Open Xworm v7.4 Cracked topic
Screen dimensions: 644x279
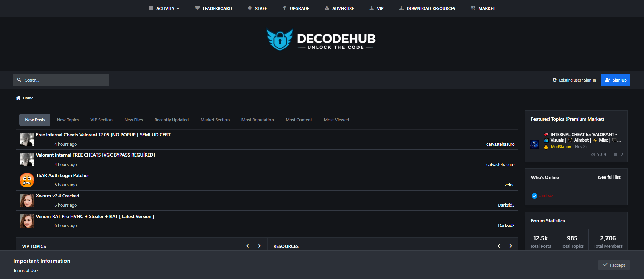[x=58, y=196]
